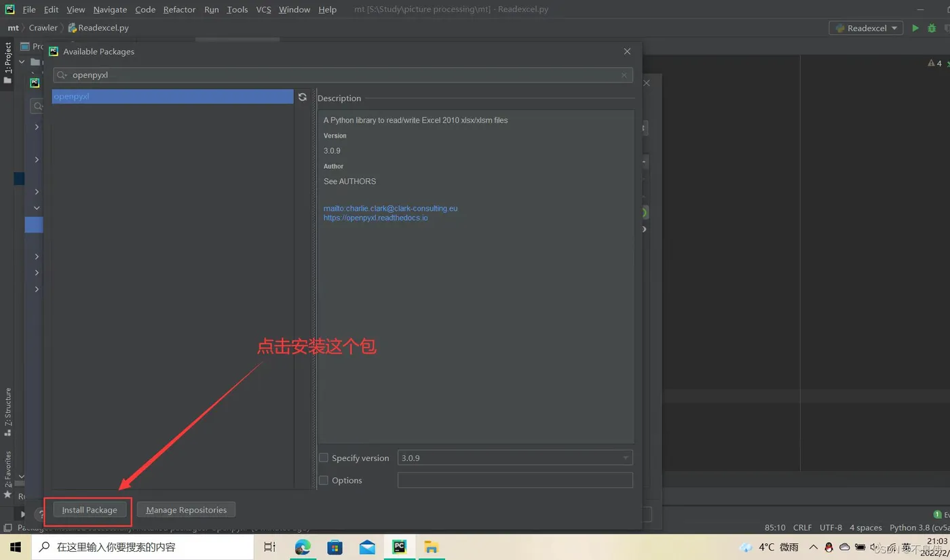Open the warnings indicator showing 4
The width and height of the screenshot is (950, 560).
click(x=935, y=63)
